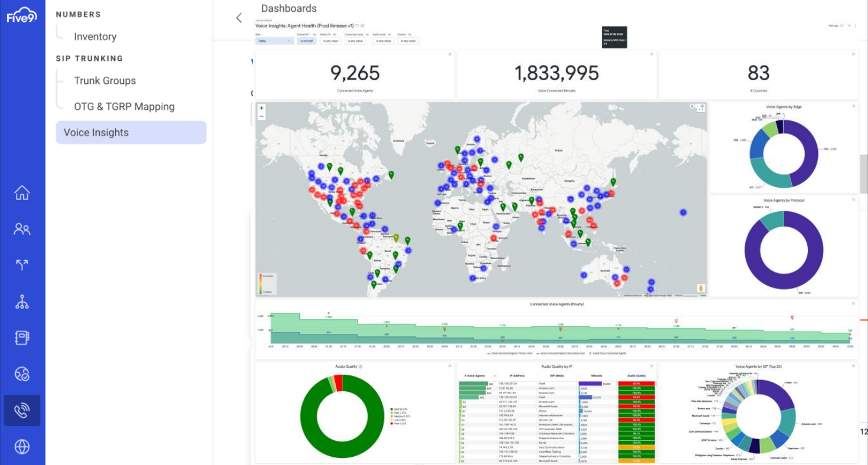The image size is (868, 465).
Task: Open Connected Voice Agents count tile menu
Action: tap(450, 54)
